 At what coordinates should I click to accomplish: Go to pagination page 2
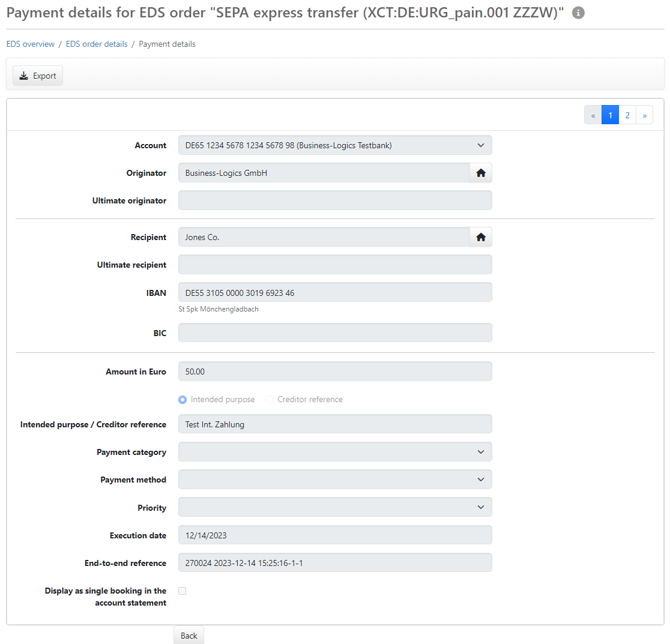[627, 115]
